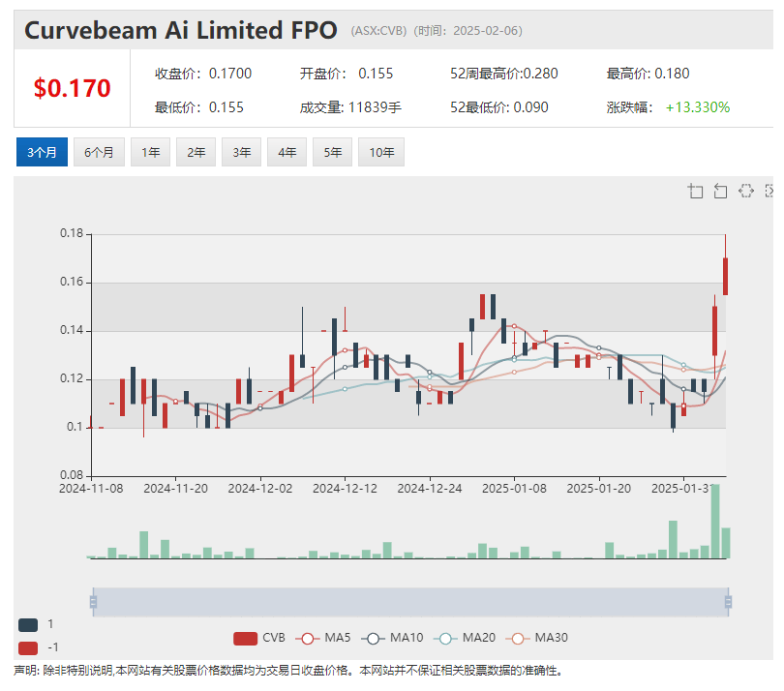Switch chart range to 3个月

point(42,152)
